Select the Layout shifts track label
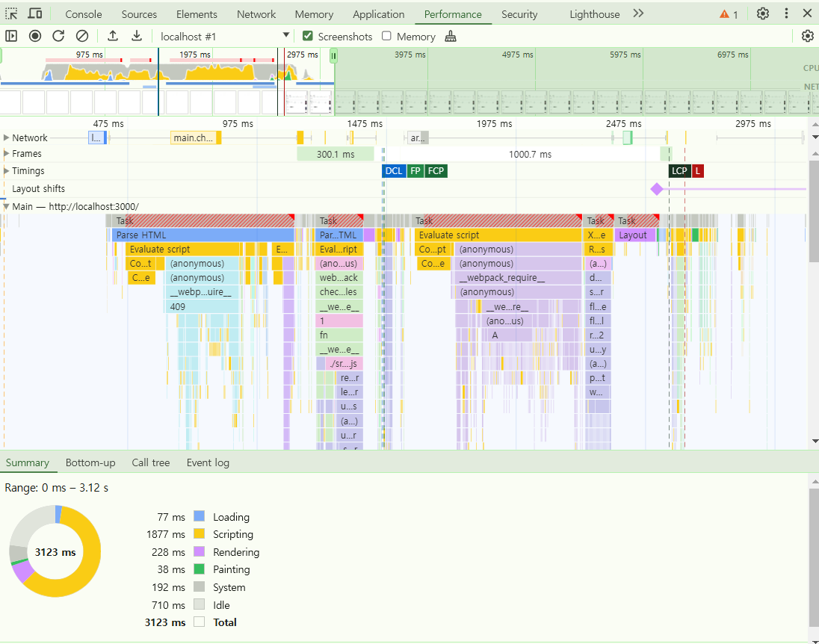The image size is (819, 644). click(39, 188)
